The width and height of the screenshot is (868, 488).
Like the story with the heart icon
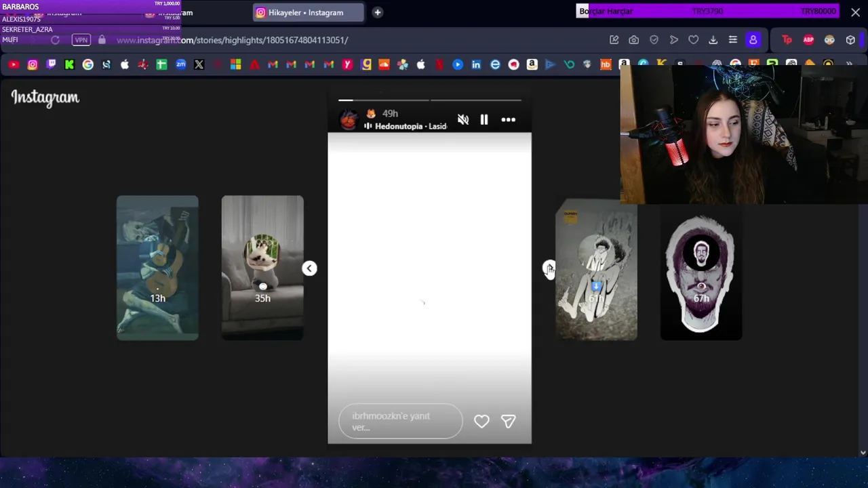(481, 422)
